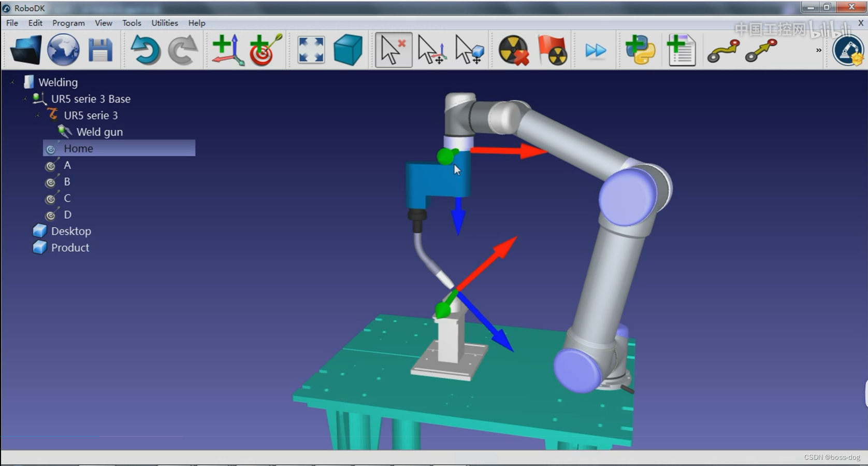The image size is (868, 466).
Task: Collapse the UR5 serie 3 robot node
Action: tap(38, 115)
